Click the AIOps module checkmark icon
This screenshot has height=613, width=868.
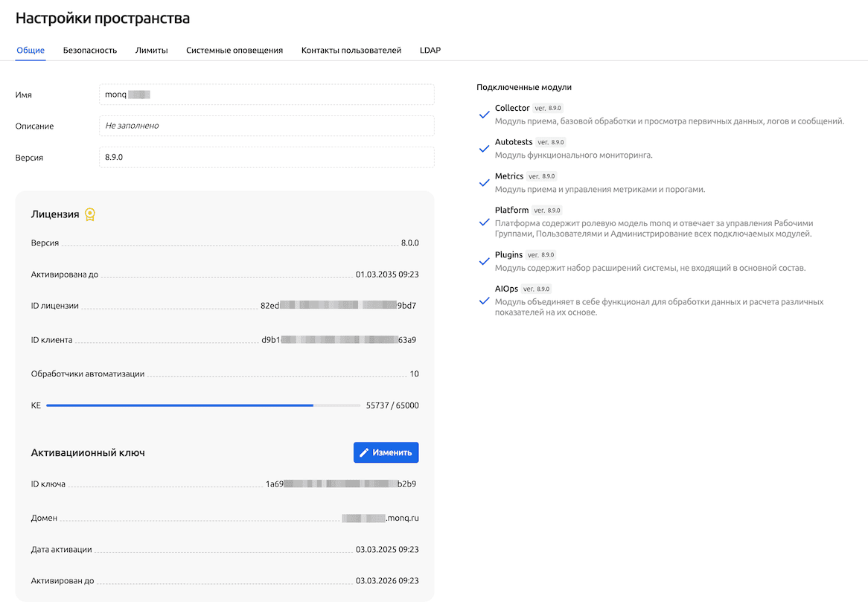click(484, 301)
